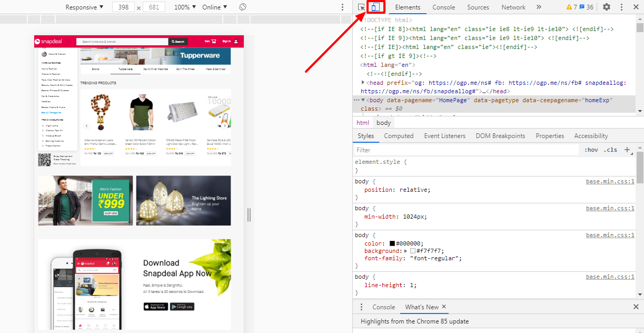Screen dimensions: 644x333
Task: Close the bottom drawer with X
Action: [x=636, y=307]
